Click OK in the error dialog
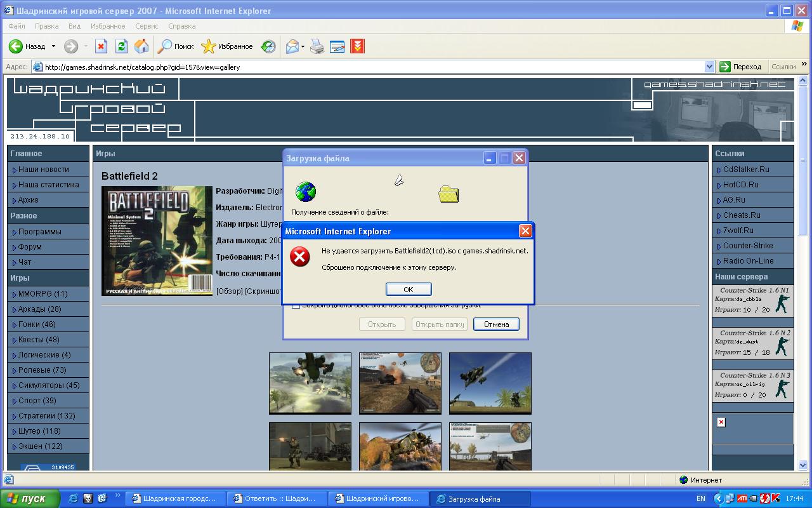Screen dimensions: 812x508 pyautogui.click(x=409, y=289)
